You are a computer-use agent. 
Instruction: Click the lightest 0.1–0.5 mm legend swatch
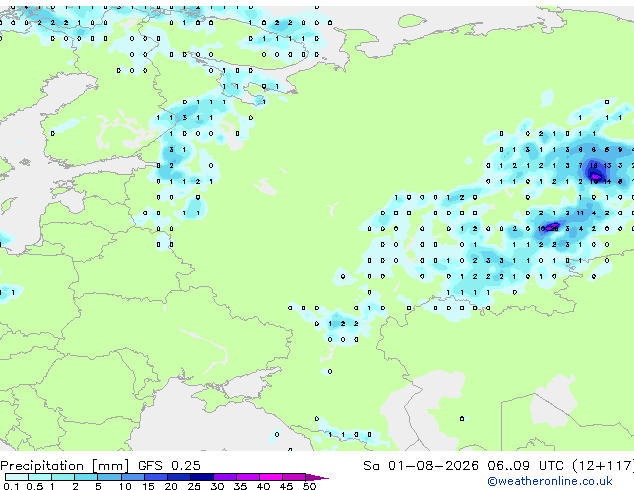[x=17, y=477]
